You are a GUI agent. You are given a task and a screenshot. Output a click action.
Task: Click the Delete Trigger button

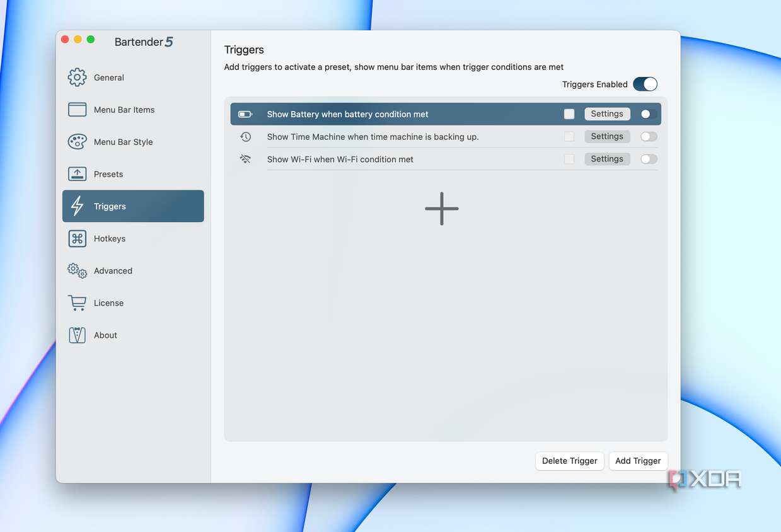pyautogui.click(x=570, y=461)
